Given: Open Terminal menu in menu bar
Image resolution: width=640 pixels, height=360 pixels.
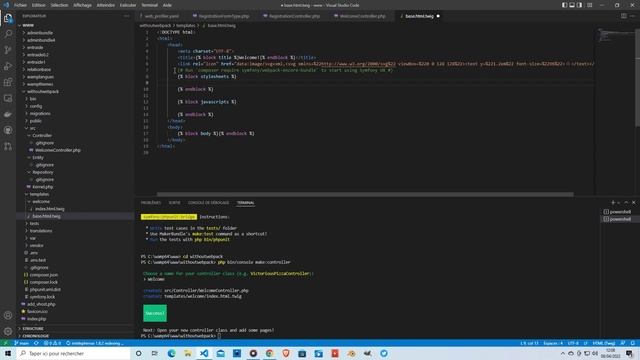Looking at the screenshot, I should (149, 5).
